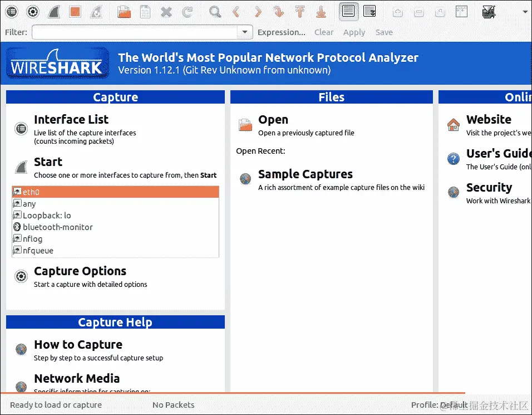Select the any interface
The width and height of the screenshot is (532, 415).
click(115, 204)
